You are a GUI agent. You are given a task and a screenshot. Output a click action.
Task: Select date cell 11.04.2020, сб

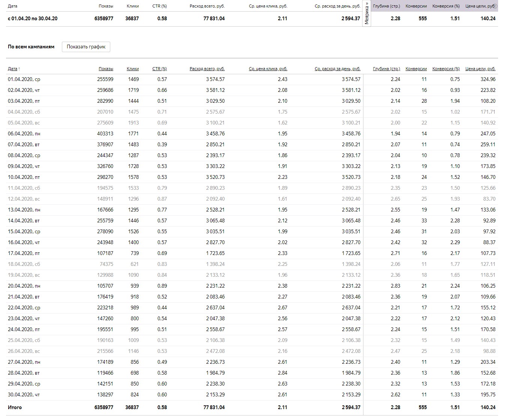pos(24,188)
